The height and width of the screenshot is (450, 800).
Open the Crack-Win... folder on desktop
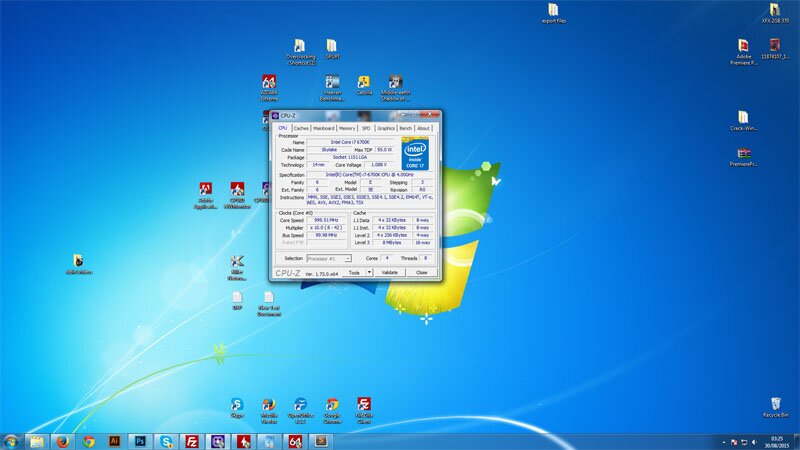pyautogui.click(x=743, y=121)
